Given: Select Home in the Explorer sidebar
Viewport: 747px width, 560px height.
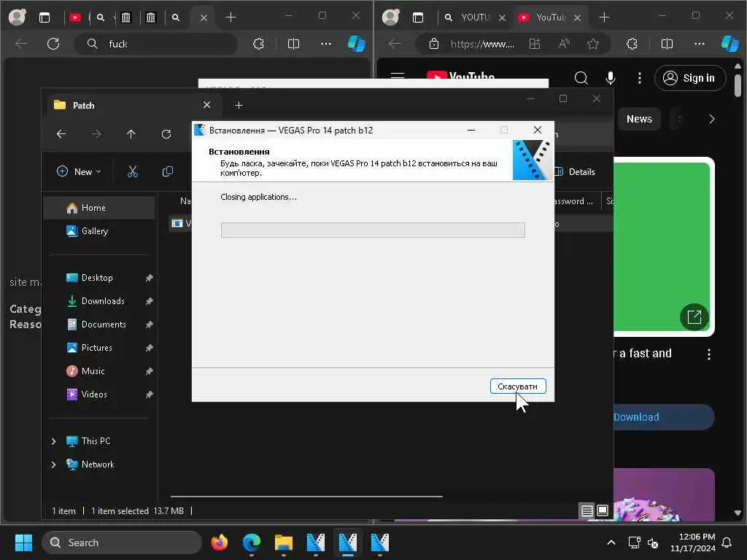Looking at the screenshot, I should pos(99,208).
